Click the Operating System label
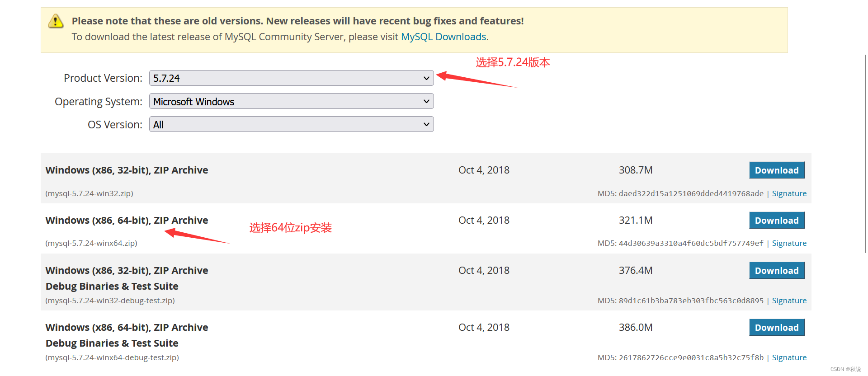The height and width of the screenshot is (376, 868). [99, 102]
